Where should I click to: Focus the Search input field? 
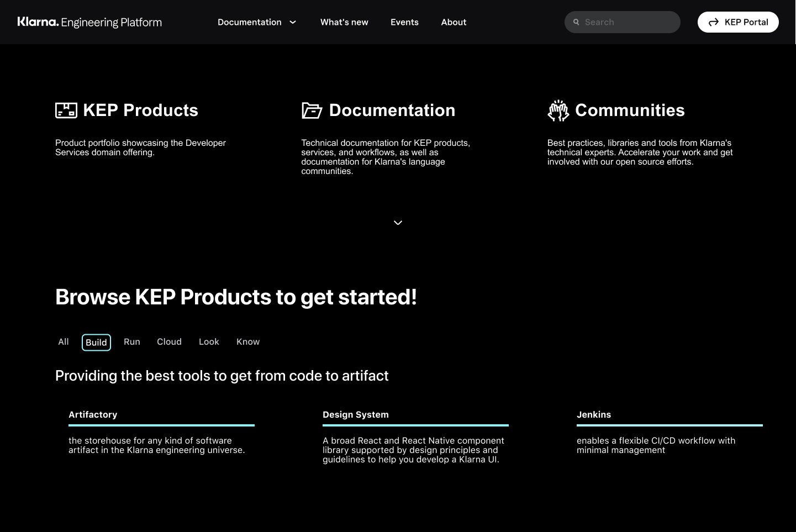[623, 22]
